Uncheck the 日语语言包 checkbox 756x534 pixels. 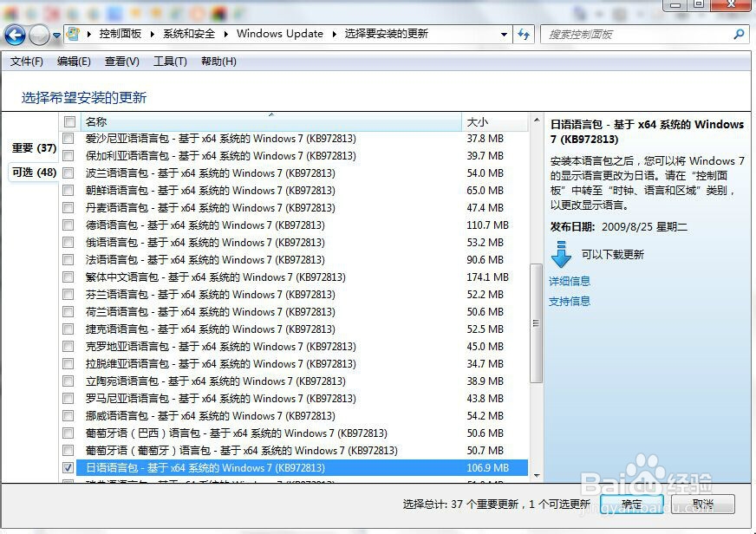click(x=68, y=467)
